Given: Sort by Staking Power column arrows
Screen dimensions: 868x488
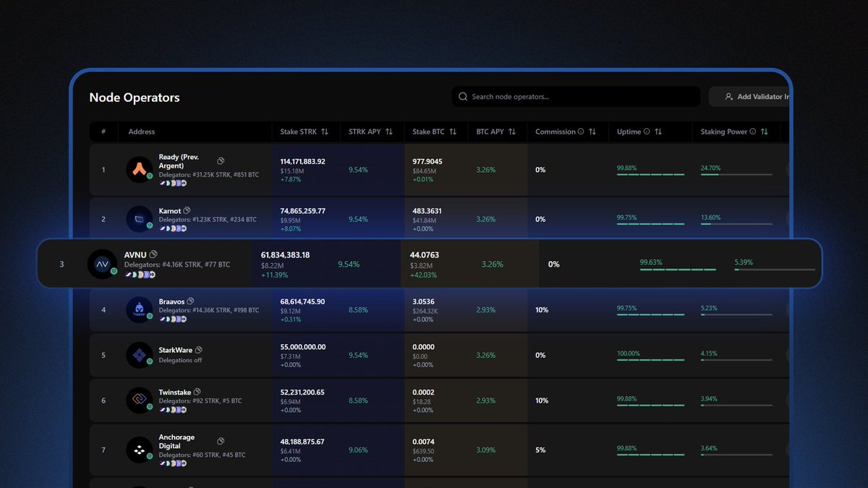Looking at the screenshot, I should [x=764, y=132].
